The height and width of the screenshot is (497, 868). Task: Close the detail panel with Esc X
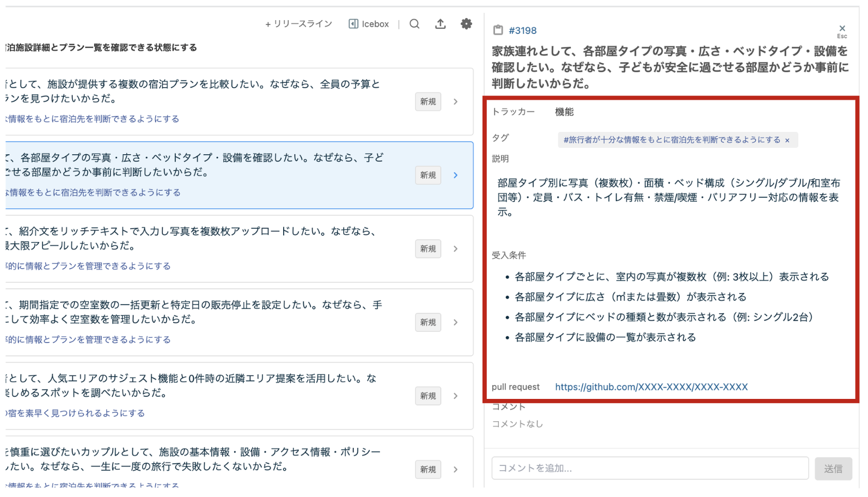tap(842, 31)
